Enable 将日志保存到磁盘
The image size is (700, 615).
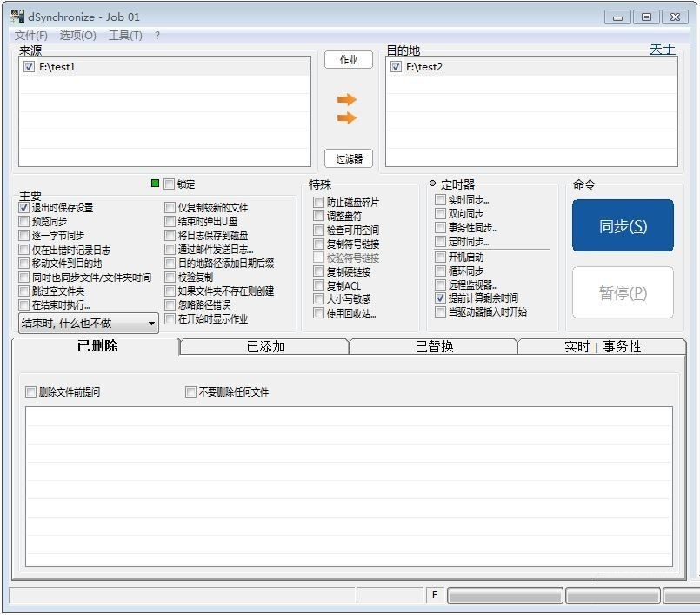point(170,236)
